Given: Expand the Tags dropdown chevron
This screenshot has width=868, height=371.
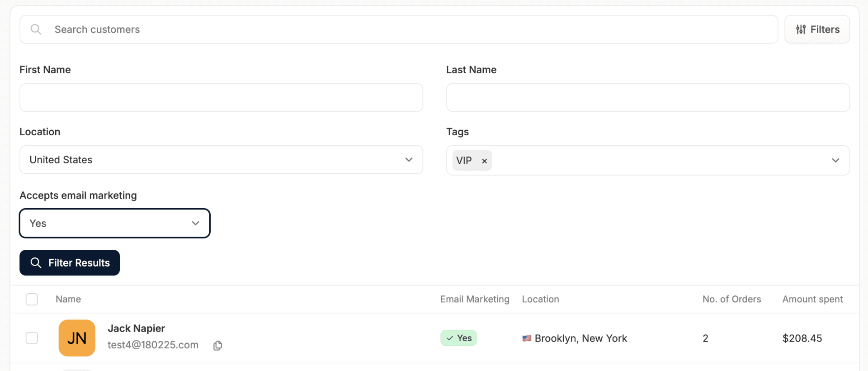Looking at the screenshot, I should 835,160.
